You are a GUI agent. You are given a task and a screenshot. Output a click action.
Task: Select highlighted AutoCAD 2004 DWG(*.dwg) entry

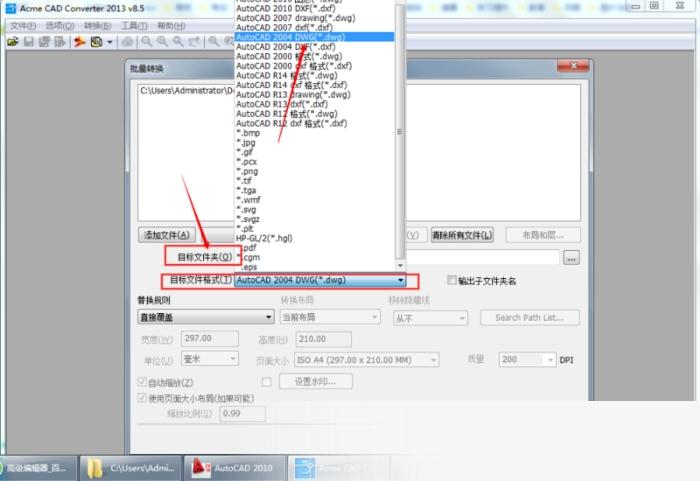(314, 37)
